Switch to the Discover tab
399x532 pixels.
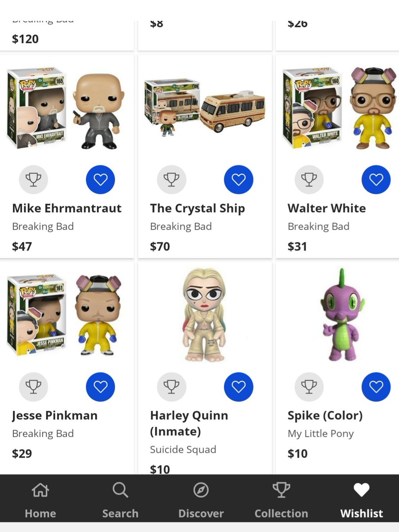(201, 500)
